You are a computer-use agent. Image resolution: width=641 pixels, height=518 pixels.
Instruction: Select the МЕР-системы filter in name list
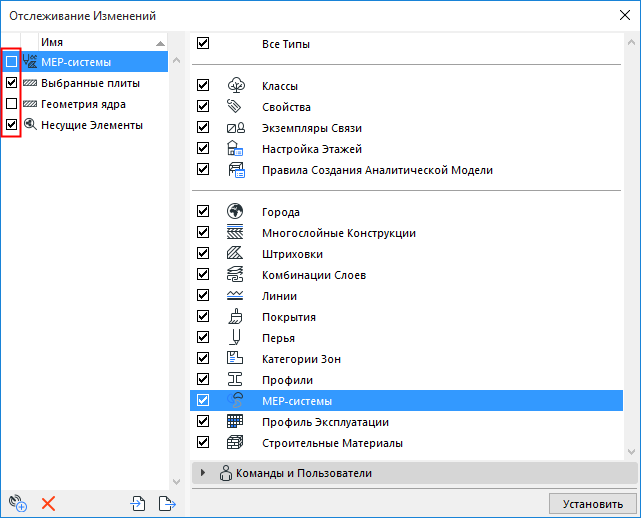point(85,62)
